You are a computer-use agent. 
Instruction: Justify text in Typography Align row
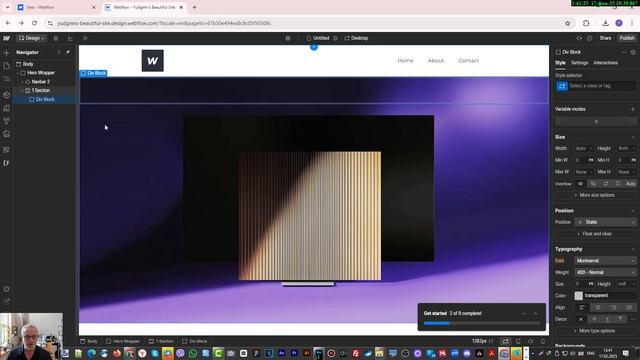click(629, 307)
